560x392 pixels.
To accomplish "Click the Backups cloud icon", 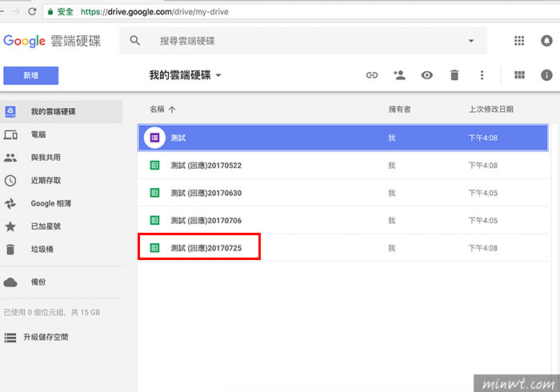I will (x=10, y=282).
